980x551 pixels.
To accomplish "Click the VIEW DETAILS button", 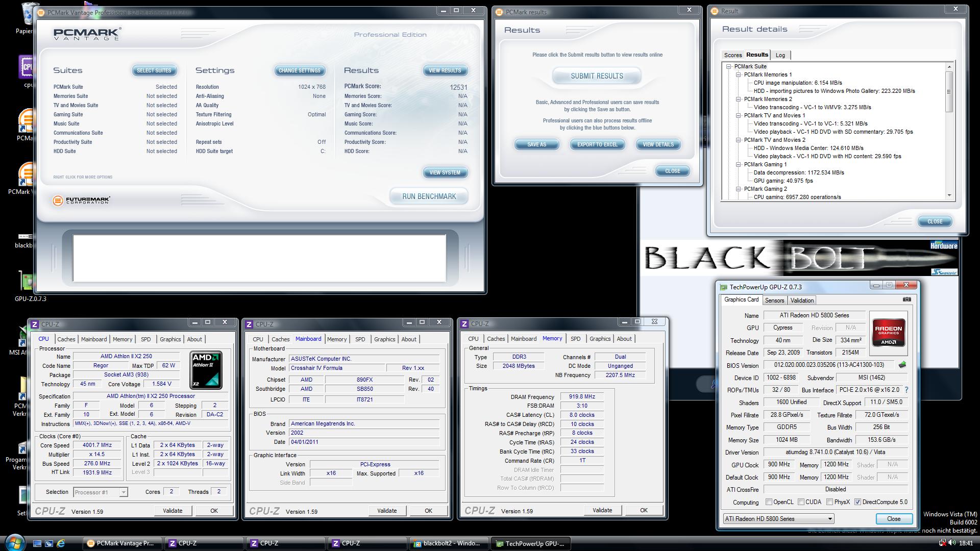I will click(658, 144).
